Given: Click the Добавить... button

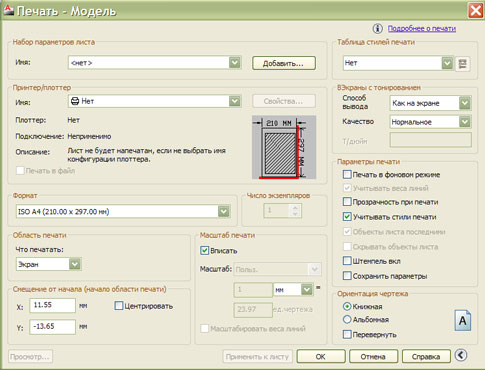Looking at the screenshot, I should pyautogui.click(x=284, y=63).
